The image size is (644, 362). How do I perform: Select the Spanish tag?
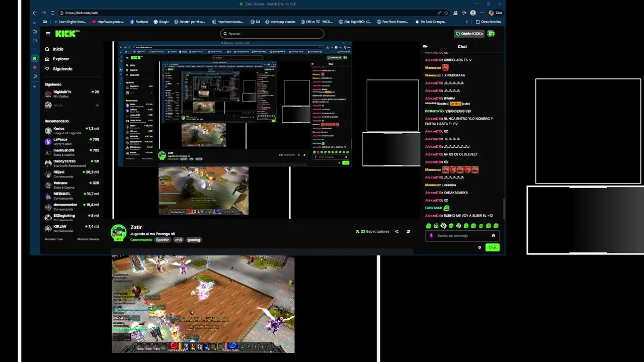pos(163,240)
